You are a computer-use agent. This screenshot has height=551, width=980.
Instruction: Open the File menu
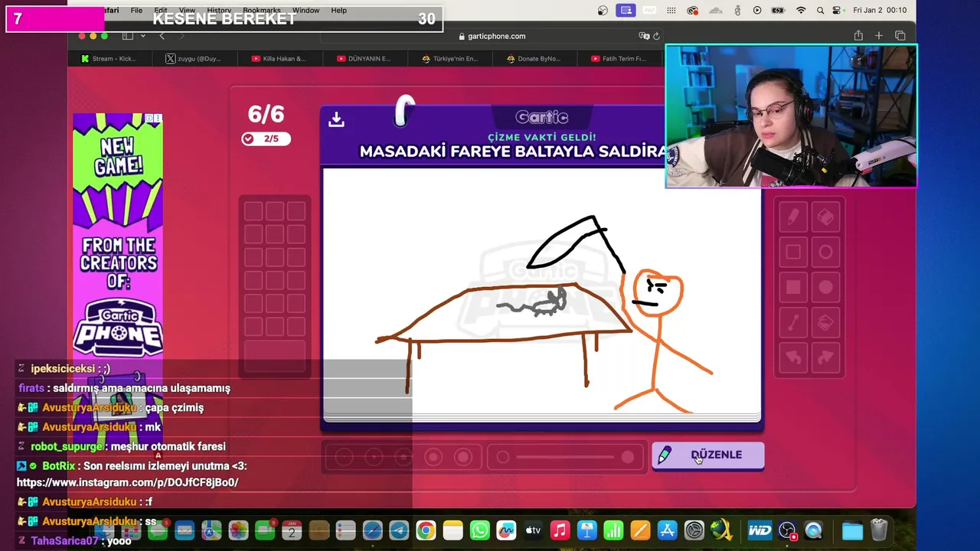pos(136,10)
